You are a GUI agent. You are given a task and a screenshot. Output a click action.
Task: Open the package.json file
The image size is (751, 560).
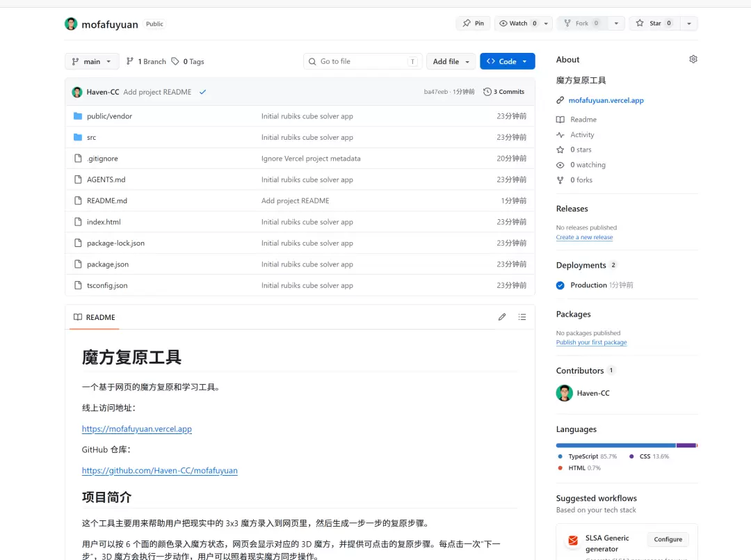pyautogui.click(x=108, y=264)
